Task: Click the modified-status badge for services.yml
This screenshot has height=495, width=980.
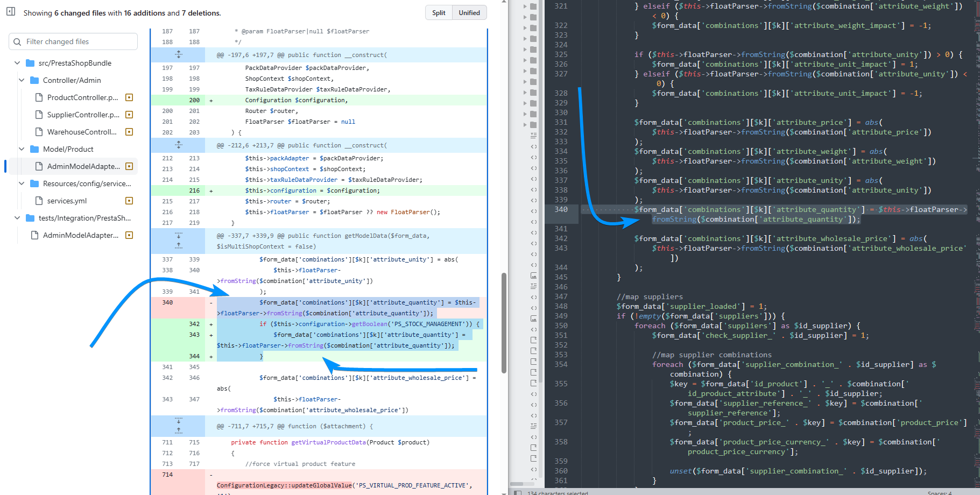Action: click(129, 201)
